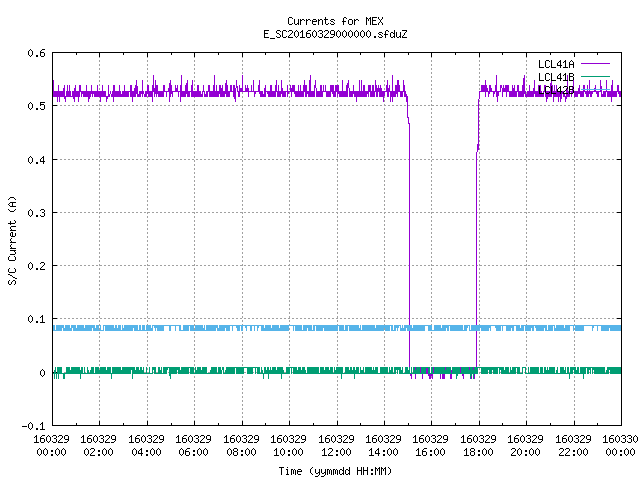Click the 16:00 time tick label
Image resolution: width=640 pixels, height=480 pixels.
(x=430, y=453)
